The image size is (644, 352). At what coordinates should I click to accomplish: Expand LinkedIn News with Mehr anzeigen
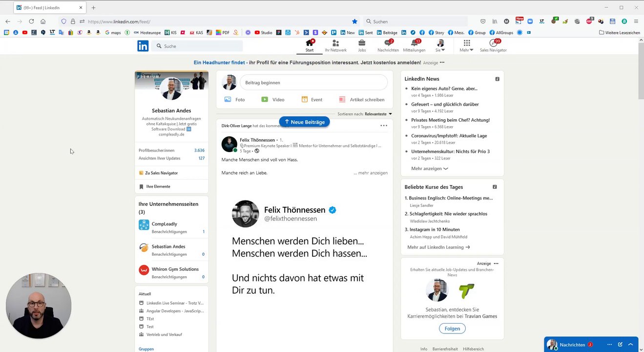(x=430, y=169)
